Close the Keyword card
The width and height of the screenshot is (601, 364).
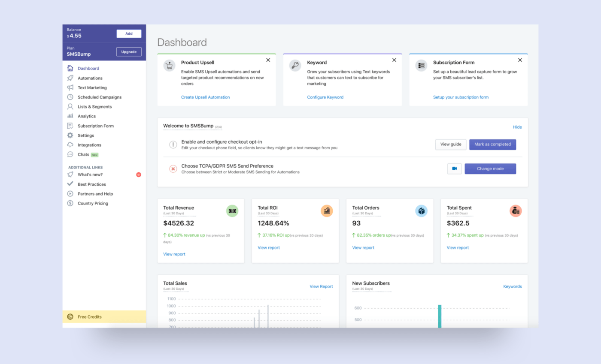tap(394, 60)
